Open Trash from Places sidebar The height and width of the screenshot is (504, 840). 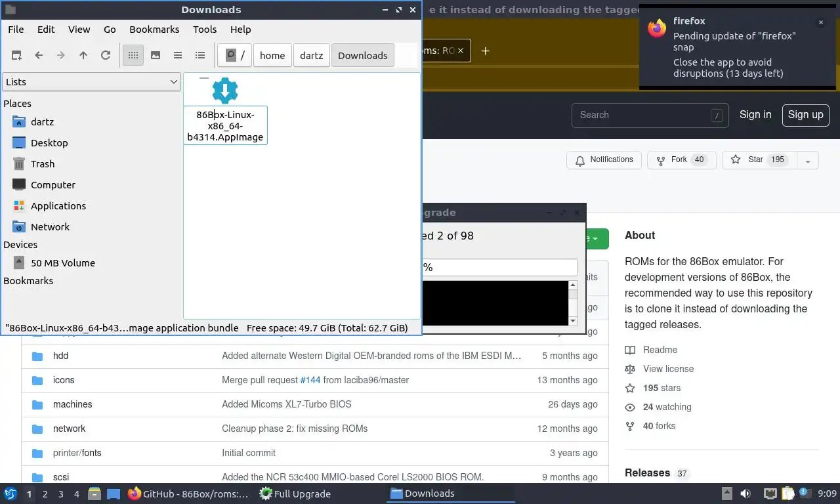[43, 163]
